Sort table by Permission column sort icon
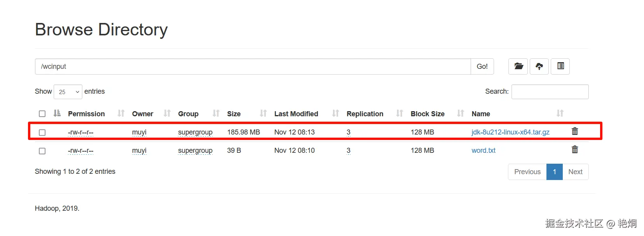Viewport: 644px width, 236px height. [x=121, y=114]
